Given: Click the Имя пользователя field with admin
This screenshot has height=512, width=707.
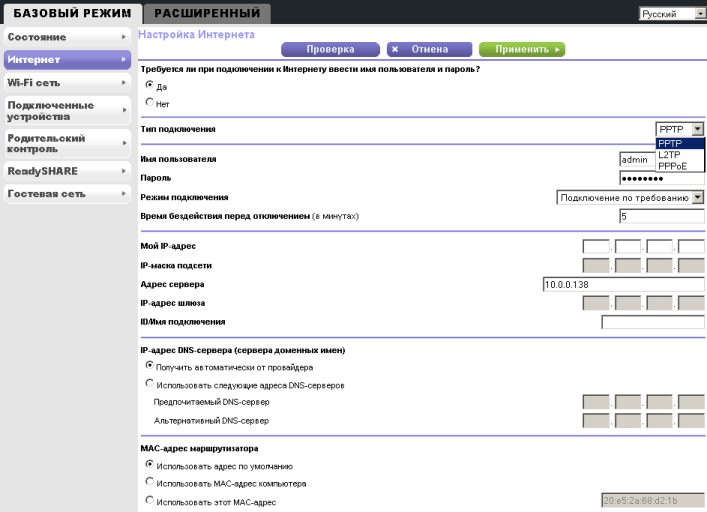Looking at the screenshot, I should coord(638,160).
